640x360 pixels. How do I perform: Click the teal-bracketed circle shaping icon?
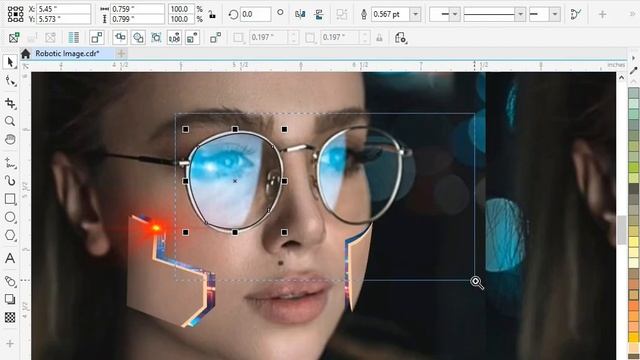156,38
